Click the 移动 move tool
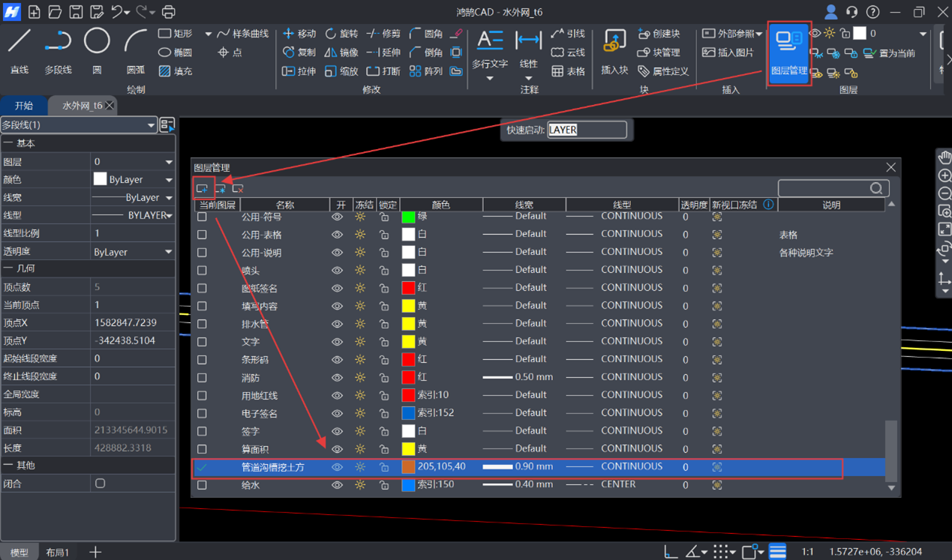 point(299,34)
